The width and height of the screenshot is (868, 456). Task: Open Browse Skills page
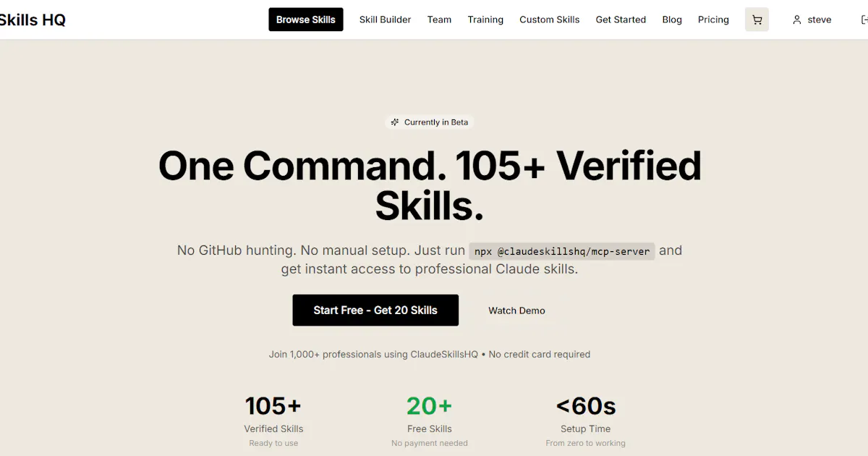[306, 20]
